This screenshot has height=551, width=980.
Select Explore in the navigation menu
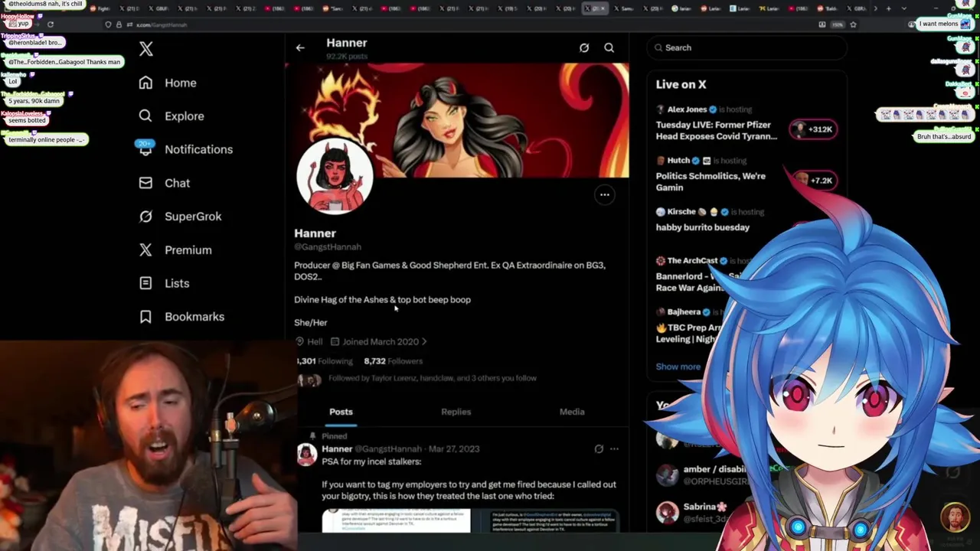pyautogui.click(x=185, y=116)
